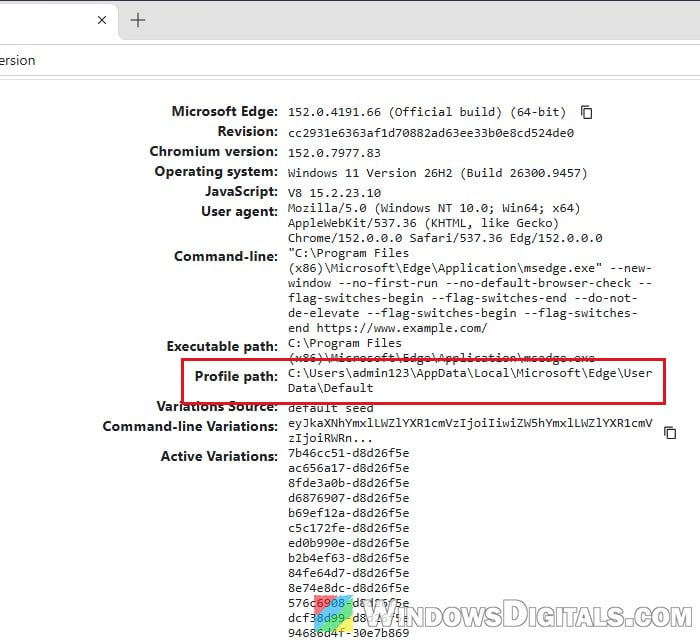The height and width of the screenshot is (640, 700).
Task: Click the 'Chromium version:' label
Action: pyautogui.click(x=214, y=152)
